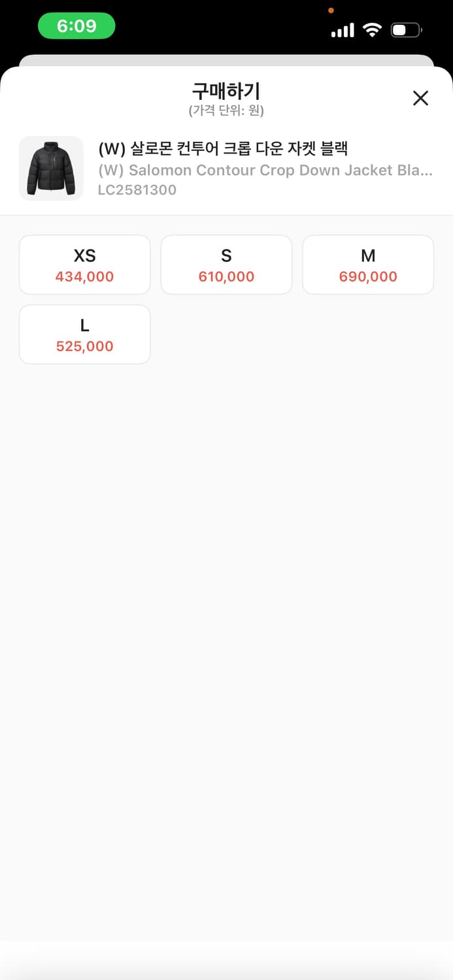The height and width of the screenshot is (980, 453).
Task: Select size S option
Action: (226, 256)
